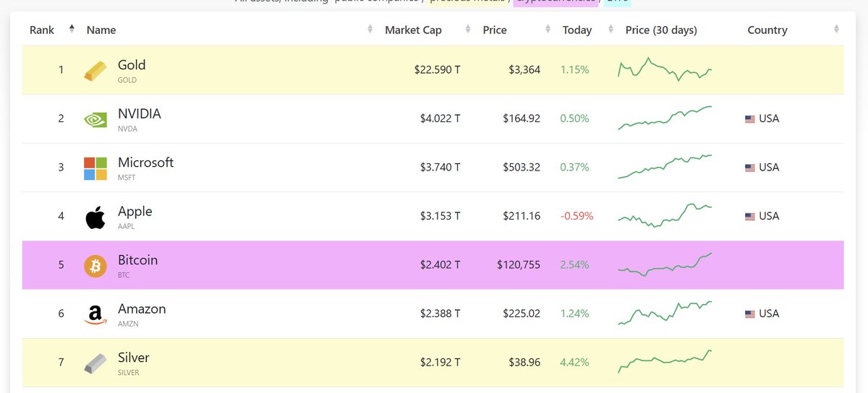Click the Silver bar icon
Image resolution: width=868 pixels, height=393 pixels.
pyautogui.click(x=95, y=363)
